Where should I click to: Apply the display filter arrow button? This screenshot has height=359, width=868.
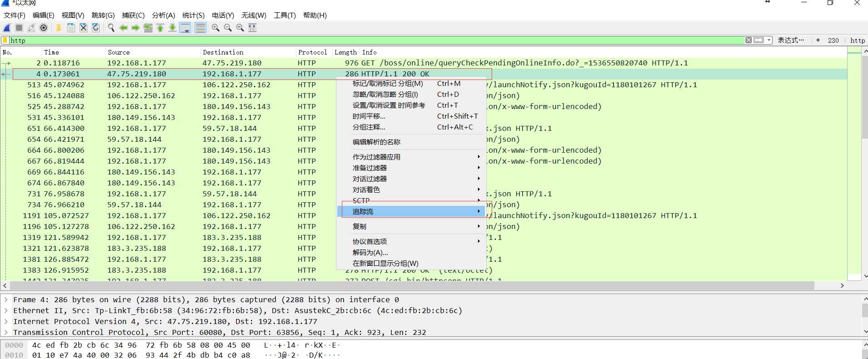pos(759,40)
